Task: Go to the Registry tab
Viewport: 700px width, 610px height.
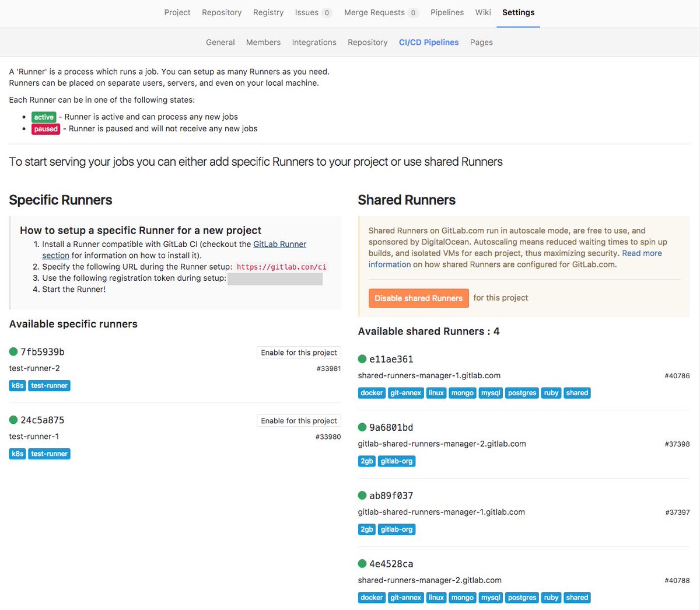Action: click(x=268, y=12)
